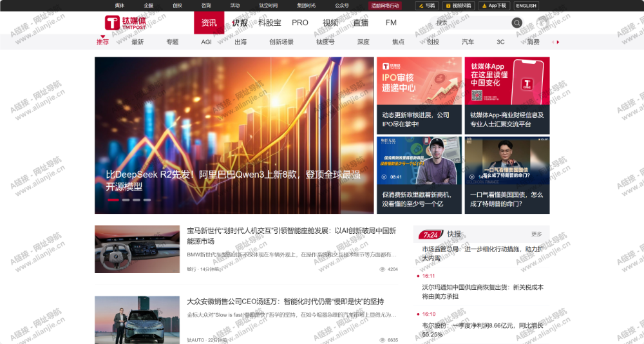The height and width of the screenshot is (344, 644).
Task: Click the 钛AUTO author label
Action: [196, 340]
